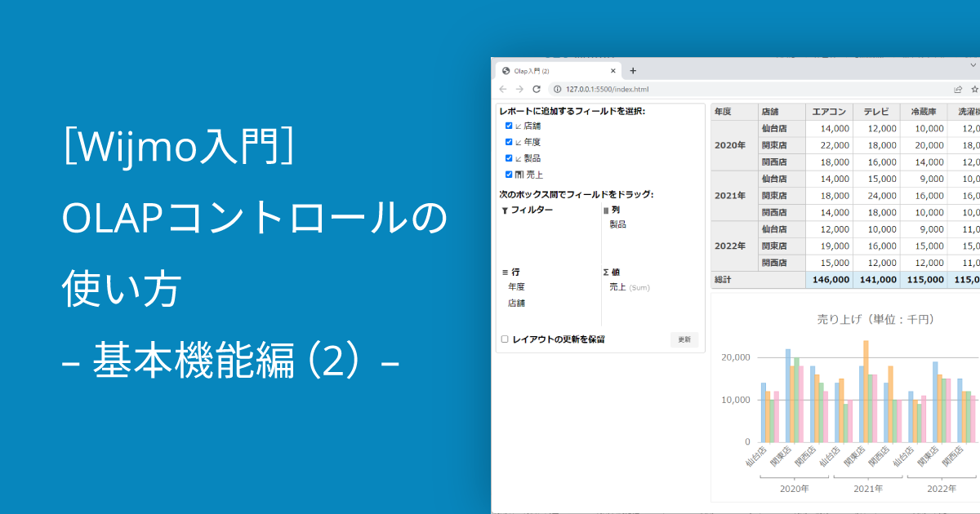Viewport: 980px width, 514px height.
Task: Select the 2020年 row header
Action: pyautogui.click(x=734, y=145)
